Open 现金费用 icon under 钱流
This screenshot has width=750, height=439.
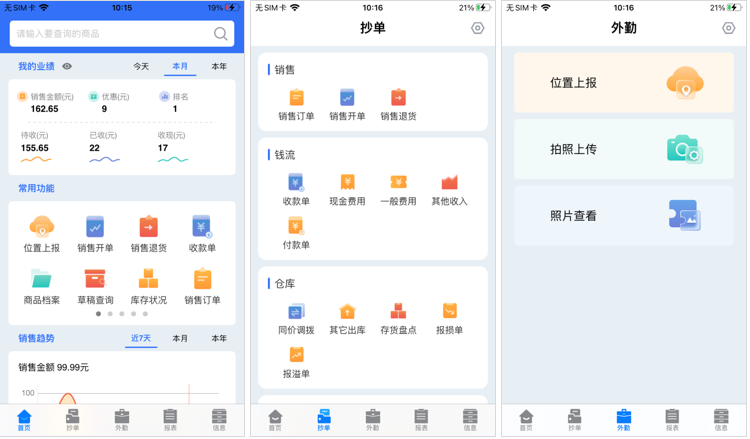click(347, 182)
